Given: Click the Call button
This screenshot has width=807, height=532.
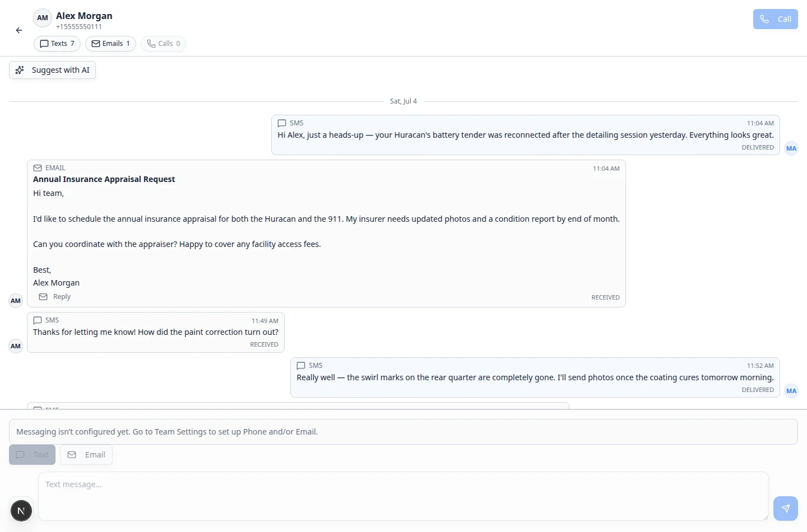Looking at the screenshot, I should (775, 19).
